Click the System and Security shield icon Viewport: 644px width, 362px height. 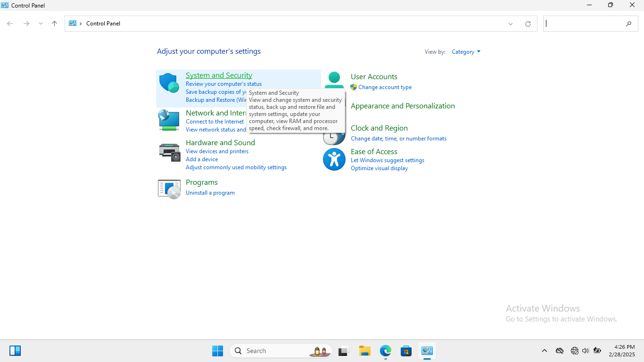(x=169, y=83)
